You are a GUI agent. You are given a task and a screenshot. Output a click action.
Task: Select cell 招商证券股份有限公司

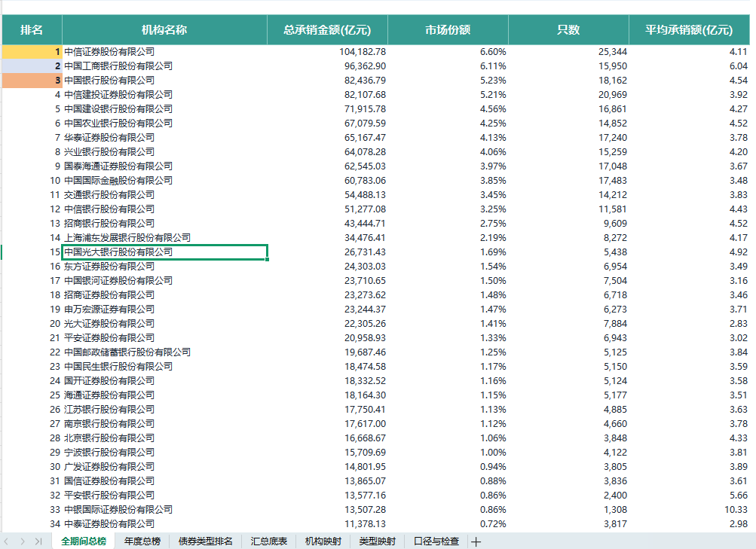pyautogui.click(x=164, y=294)
